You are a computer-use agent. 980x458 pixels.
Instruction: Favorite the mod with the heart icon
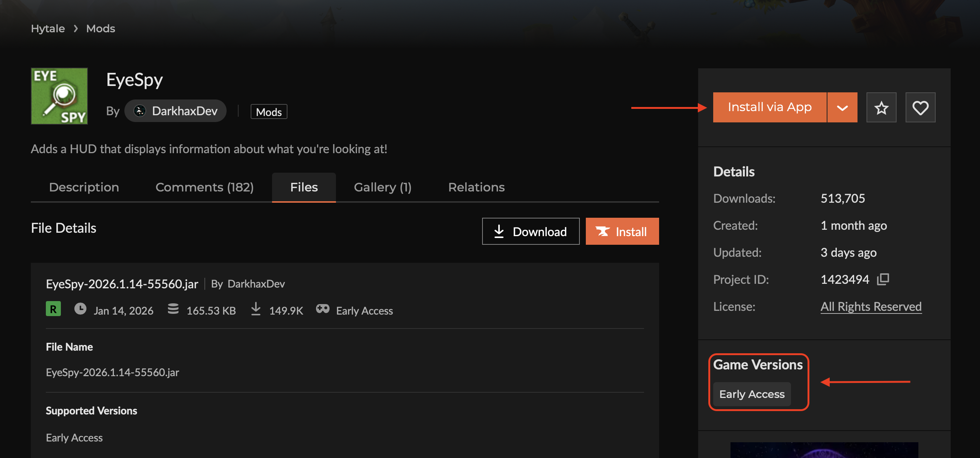click(x=920, y=108)
